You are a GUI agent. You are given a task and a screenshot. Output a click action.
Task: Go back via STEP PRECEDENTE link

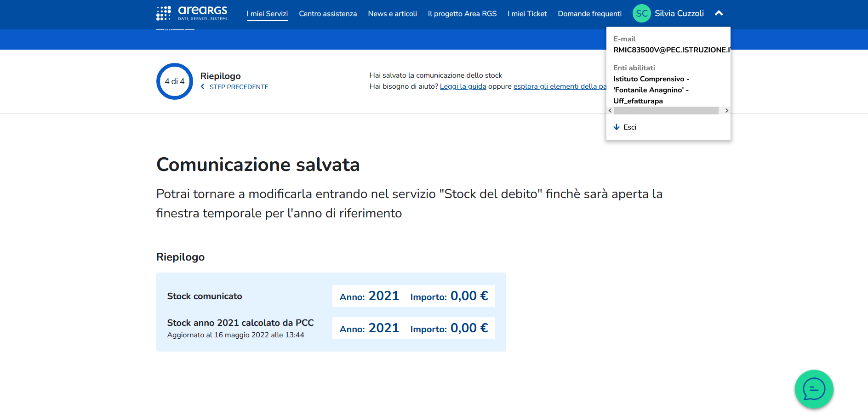pyautogui.click(x=239, y=87)
